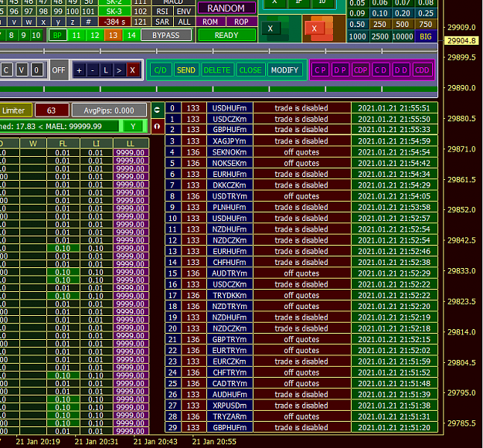Click the TRYZARm symbol cell

point(230,416)
